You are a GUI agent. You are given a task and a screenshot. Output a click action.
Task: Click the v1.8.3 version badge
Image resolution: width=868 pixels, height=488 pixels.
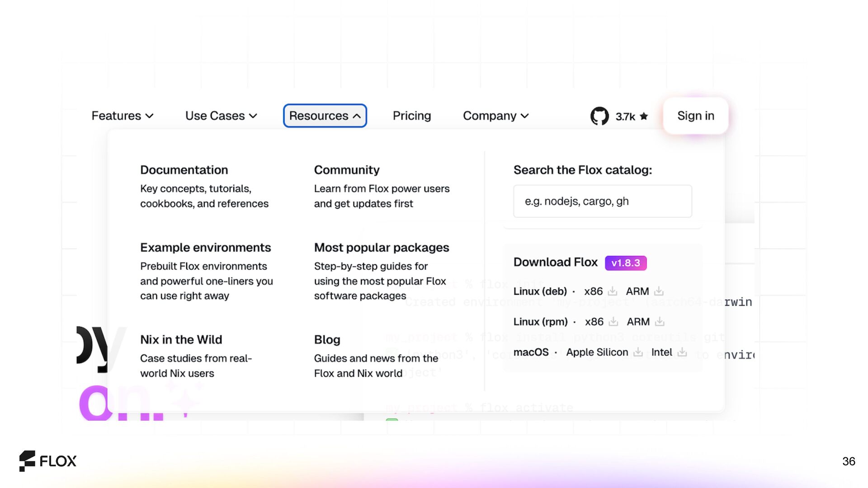[x=625, y=263]
